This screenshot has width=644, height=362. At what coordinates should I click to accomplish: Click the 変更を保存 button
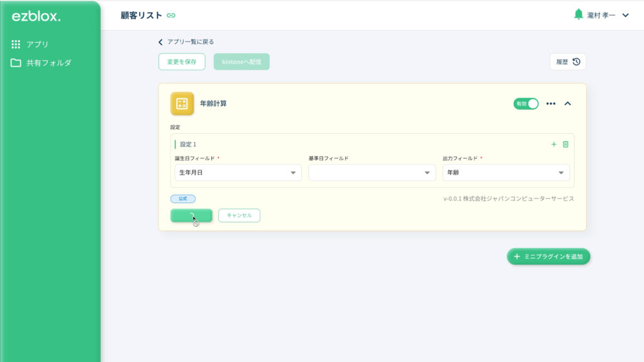pos(181,62)
